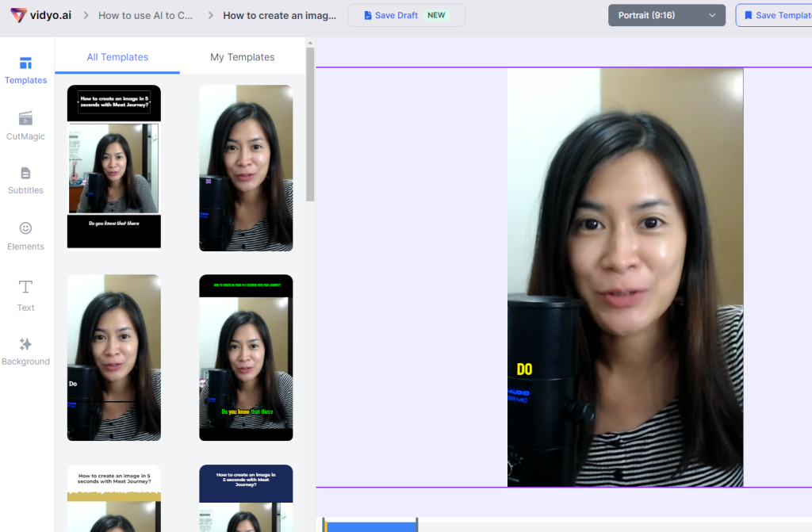Switch to the All Templates tab
812x532 pixels.
pos(117,57)
